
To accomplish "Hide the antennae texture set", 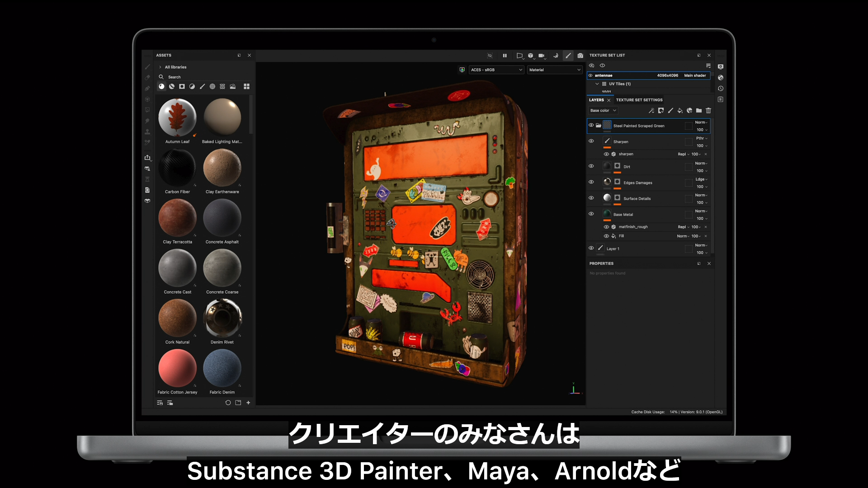I will click(590, 75).
